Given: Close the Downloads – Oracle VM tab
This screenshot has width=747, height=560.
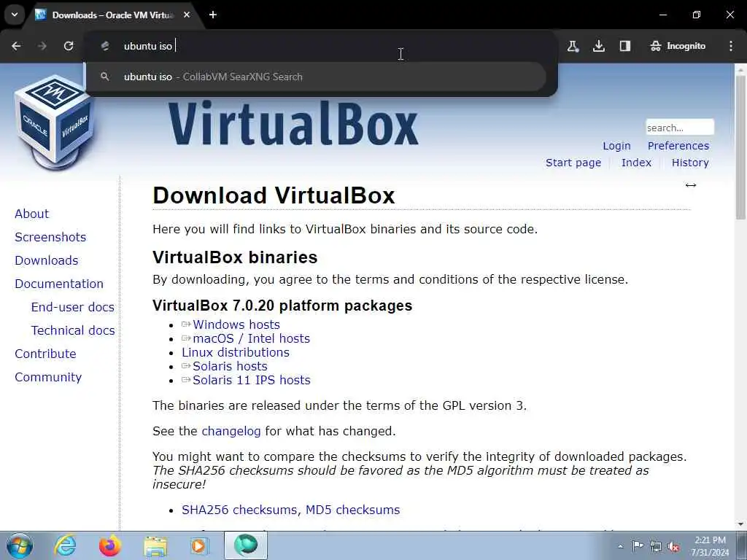Looking at the screenshot, I should tap(187, 15).
